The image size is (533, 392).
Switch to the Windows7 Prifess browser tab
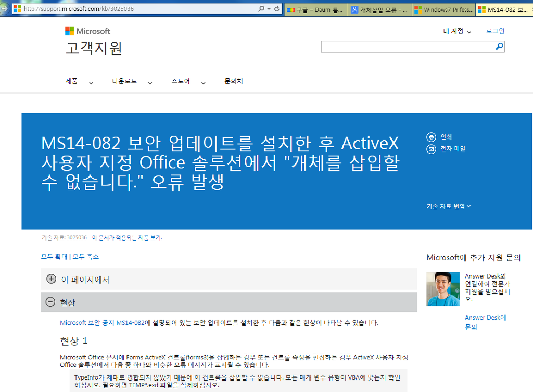[443, 9]
